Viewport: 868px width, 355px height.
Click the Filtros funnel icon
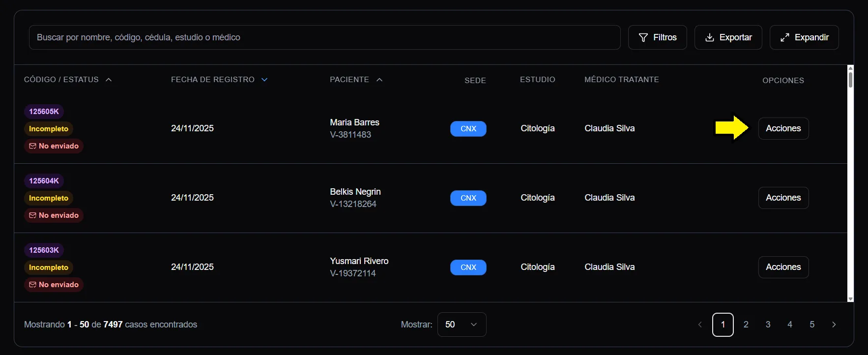coord(643,37)
